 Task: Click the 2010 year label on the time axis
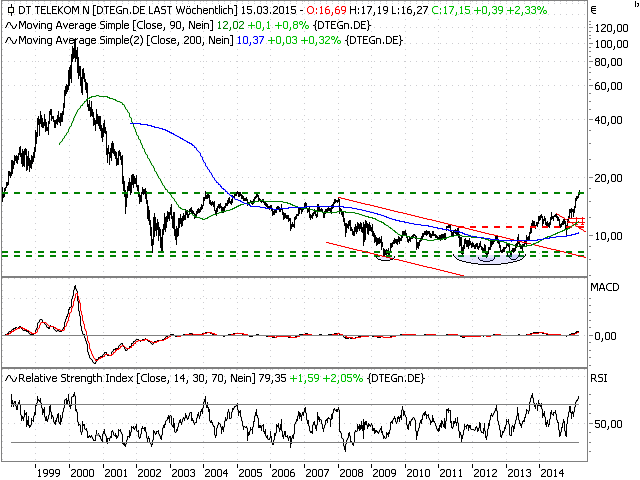(418, 473)
